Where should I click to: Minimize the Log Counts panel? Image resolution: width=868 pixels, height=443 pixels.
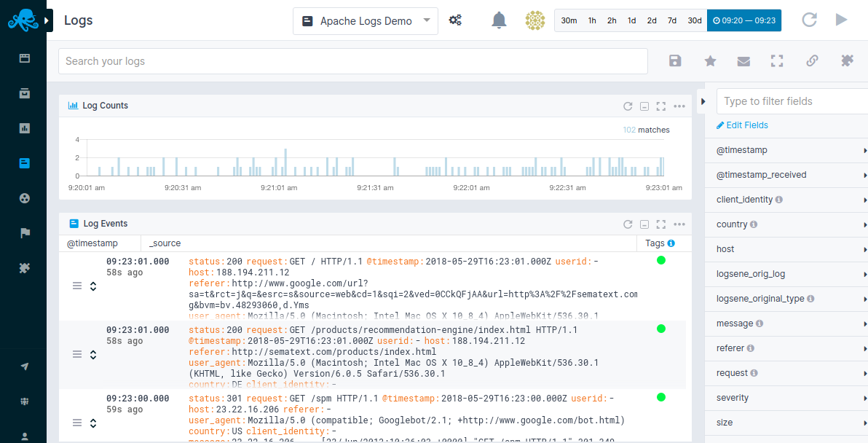click(x=644, y=106)
